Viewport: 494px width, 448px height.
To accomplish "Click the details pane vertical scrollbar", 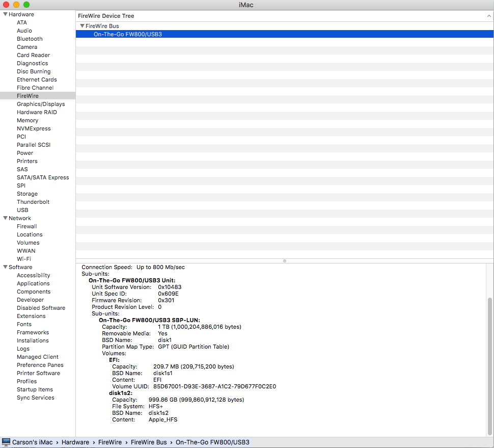I will [489, 366].
